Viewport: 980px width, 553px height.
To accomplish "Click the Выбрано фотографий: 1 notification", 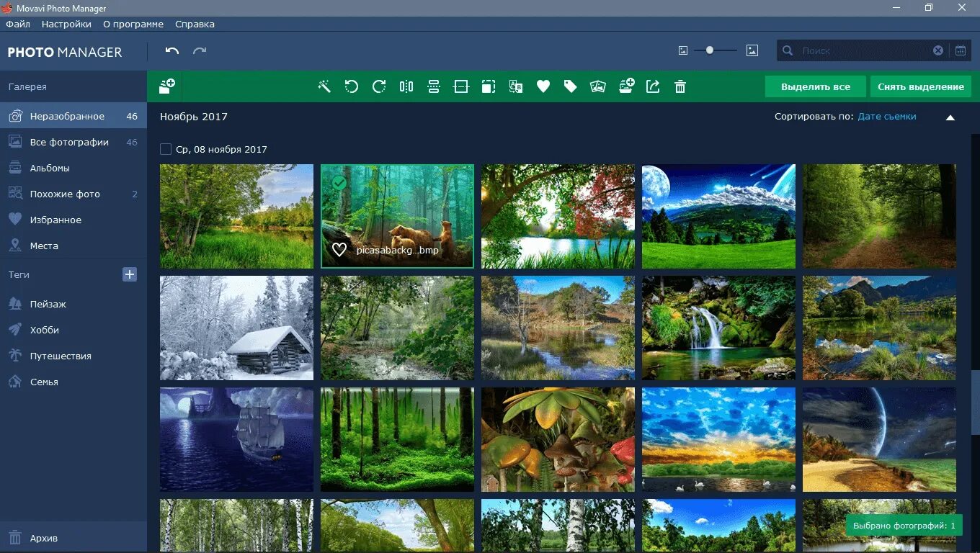I will pos(904,525).
